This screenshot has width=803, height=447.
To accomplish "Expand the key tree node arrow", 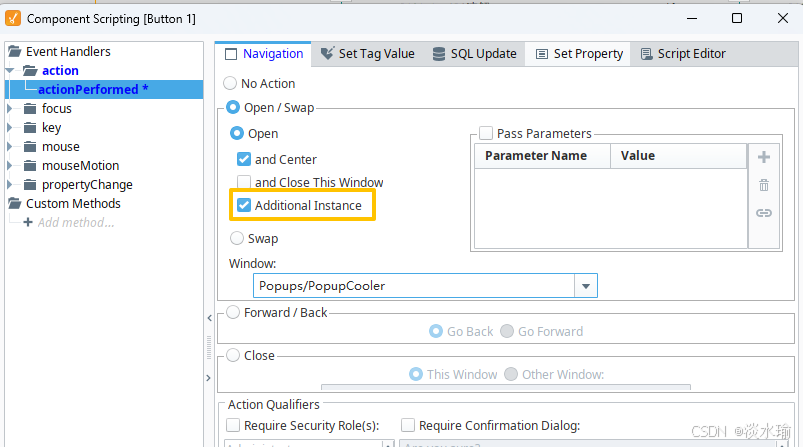I will coord(9,127).
